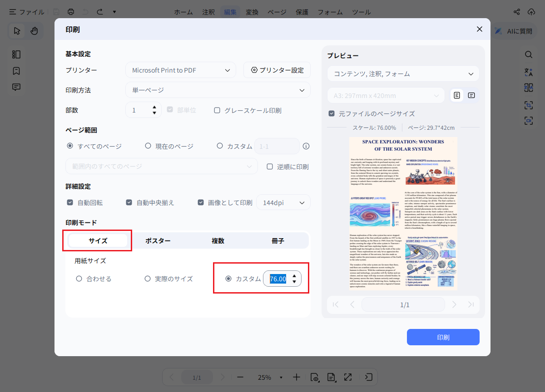Open the quick access dropdown arrow
The height and width of the screenshot is (392, 545).
[x=114, y=12]
